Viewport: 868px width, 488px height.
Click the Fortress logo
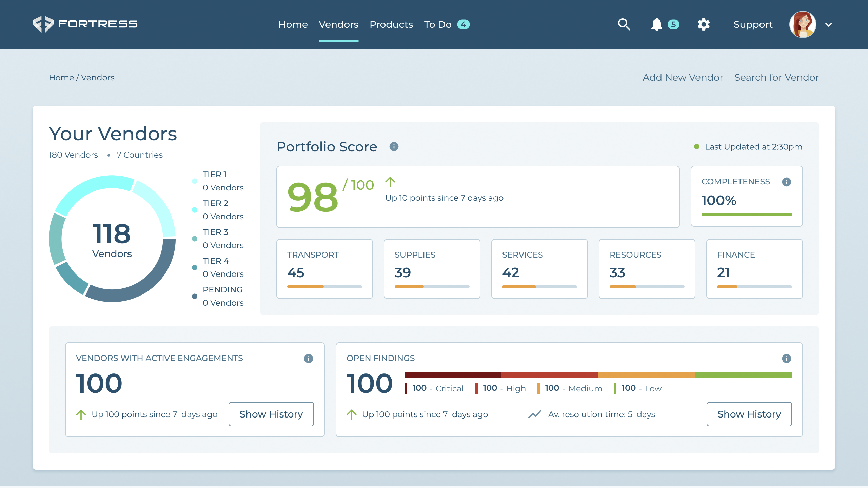[x=85, y=24]
